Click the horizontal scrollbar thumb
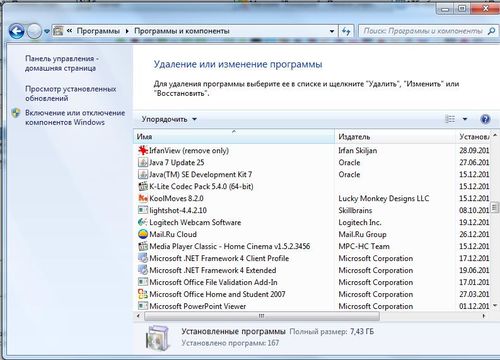This screenshot has height=360, width=500. [x=262, y=316]
